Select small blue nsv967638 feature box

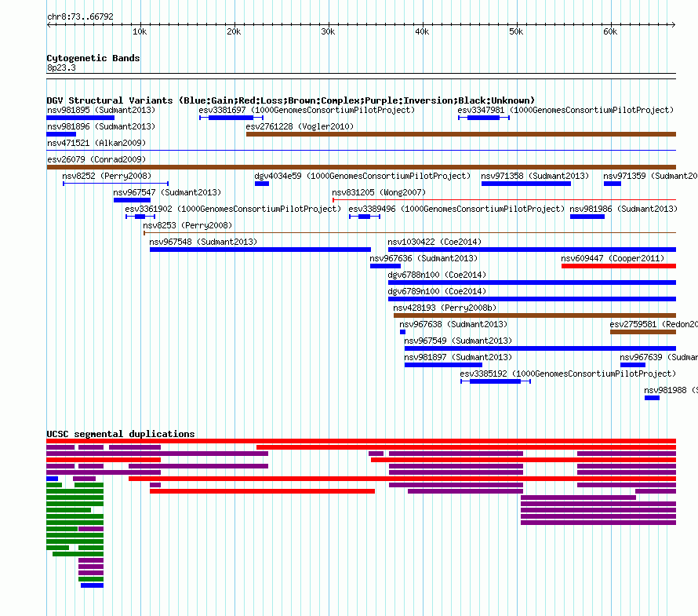(x=403, y=332)
